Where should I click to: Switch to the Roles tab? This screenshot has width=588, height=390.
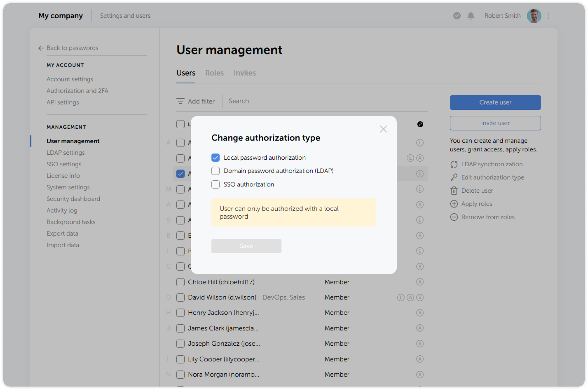coord(214,73)
